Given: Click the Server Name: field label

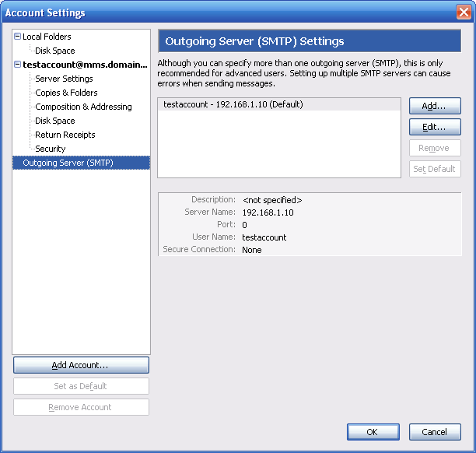Looking at the screenshot, I should click(210, 212).
